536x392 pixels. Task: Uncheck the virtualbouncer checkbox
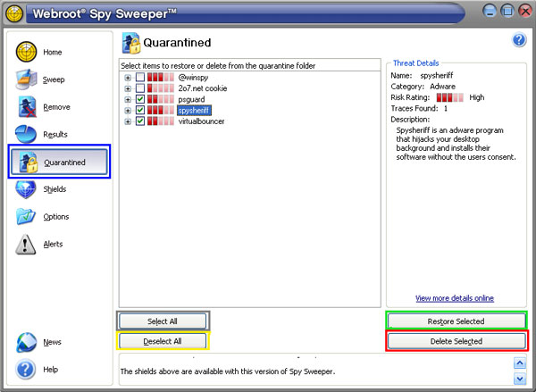(x=140, y=121)
